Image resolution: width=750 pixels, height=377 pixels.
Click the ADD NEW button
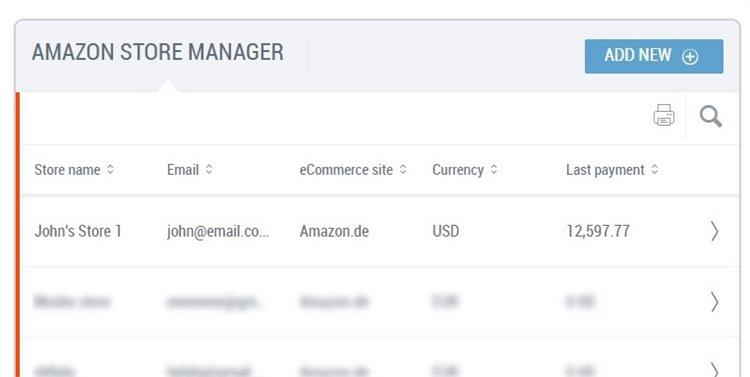tap(654, 56)
